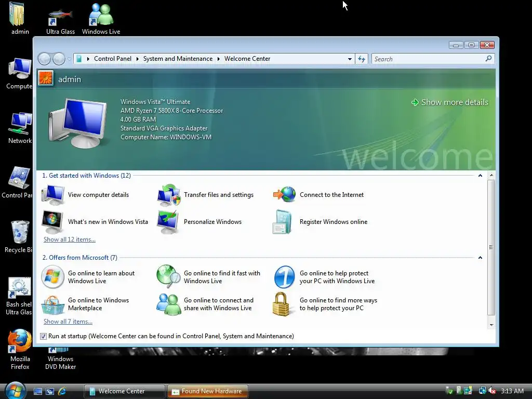The image size is (532, 399).
Task: Select the Windows DVD Maker desktop icon
Action: 60,359
